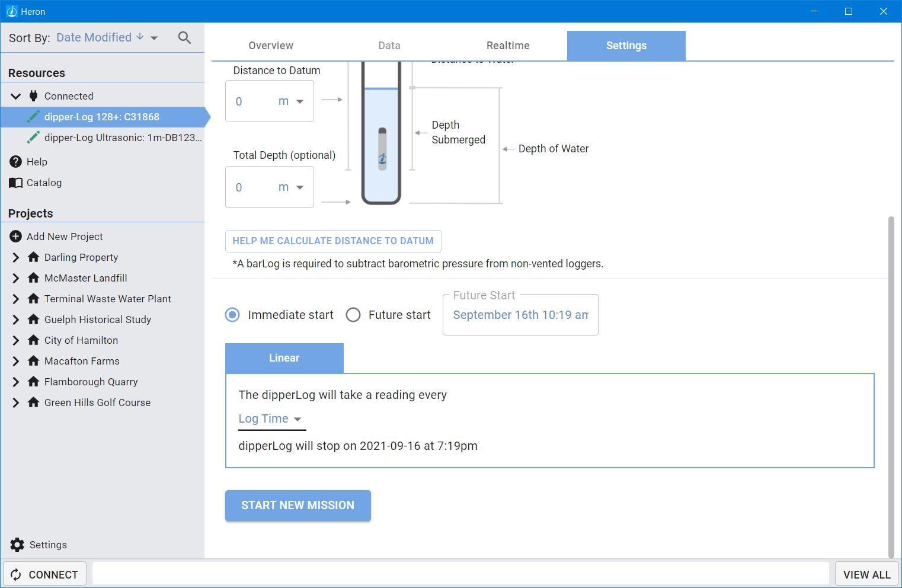Switch to the Data tab
Screen dimensions: 902x588
point(389,46)
